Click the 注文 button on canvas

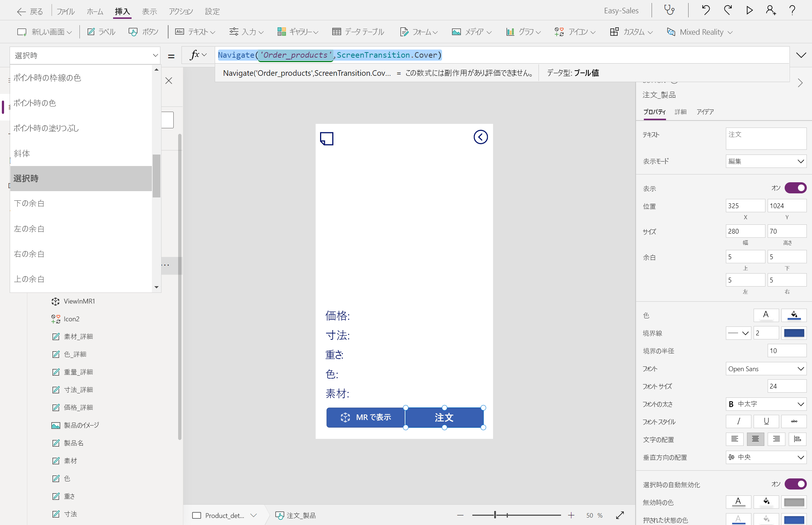pyautogui.click(x=444, y=417)
